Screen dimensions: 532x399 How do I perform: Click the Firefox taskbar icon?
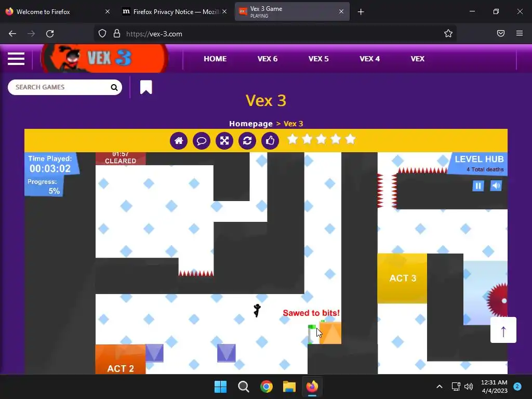tap(312, 387)
